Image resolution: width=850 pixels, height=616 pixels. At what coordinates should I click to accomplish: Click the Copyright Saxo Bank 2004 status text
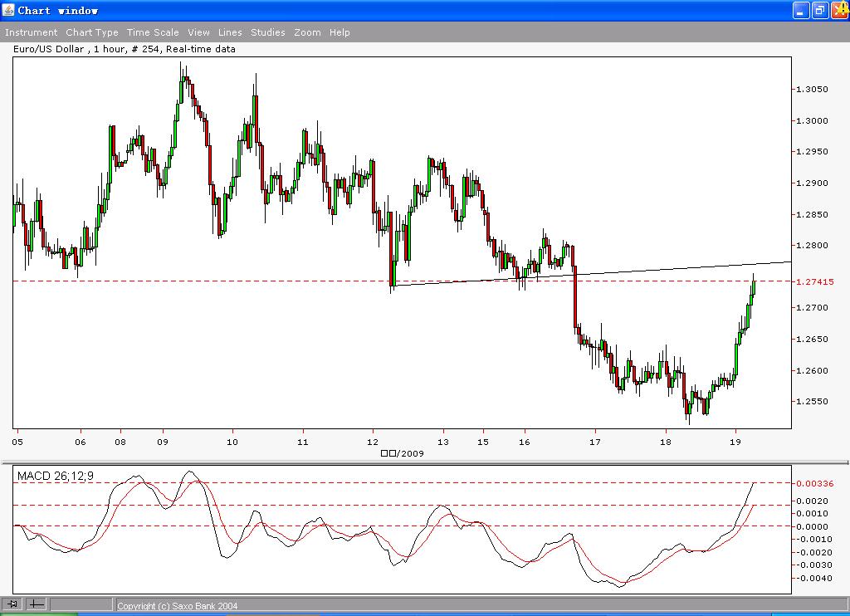(178, 606)
